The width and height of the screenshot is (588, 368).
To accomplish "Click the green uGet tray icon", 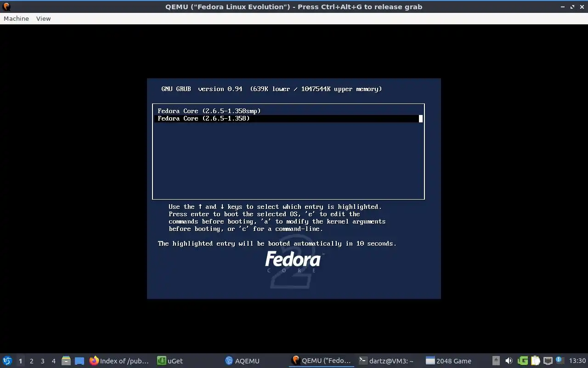I will [522, 361].
